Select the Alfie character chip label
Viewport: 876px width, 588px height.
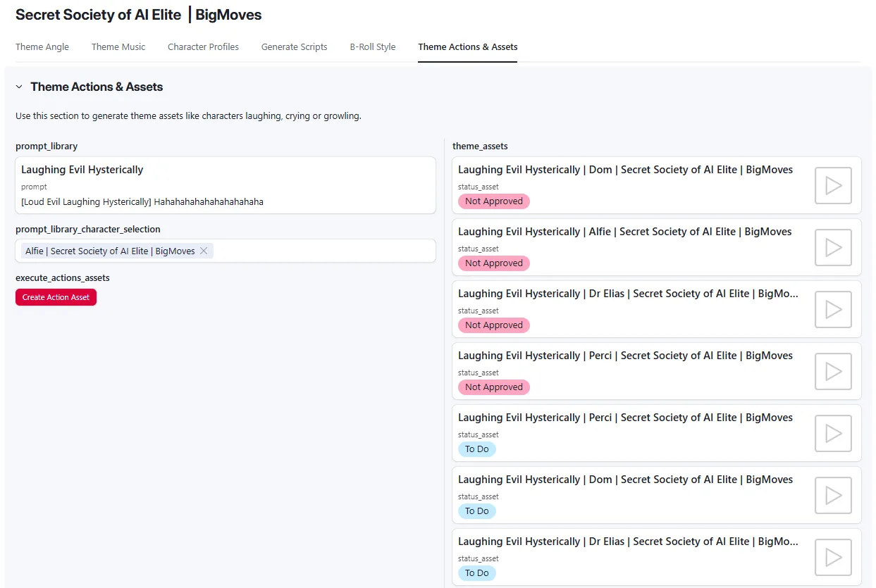tap(110, 251)
